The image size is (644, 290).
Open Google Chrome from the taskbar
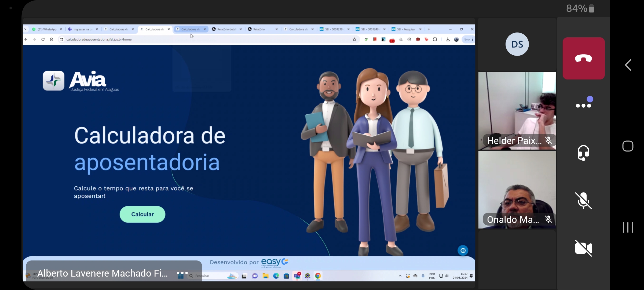coord(318,276)
